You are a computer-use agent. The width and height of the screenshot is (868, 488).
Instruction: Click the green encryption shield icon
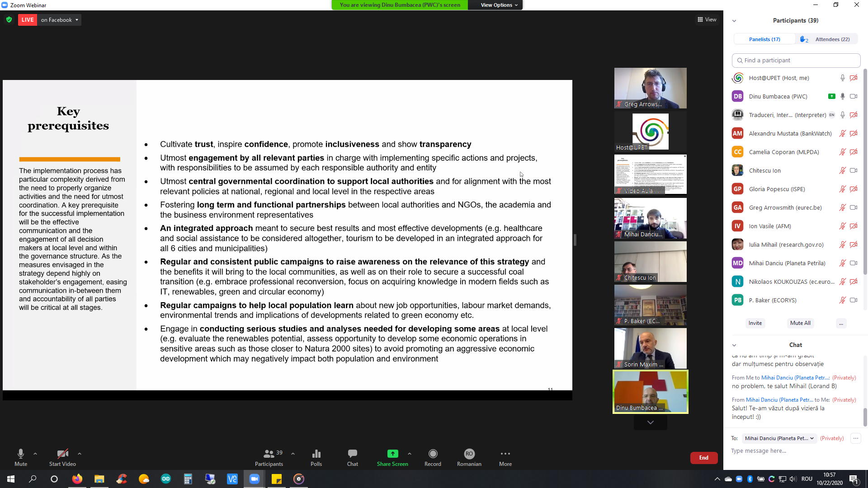9,20
